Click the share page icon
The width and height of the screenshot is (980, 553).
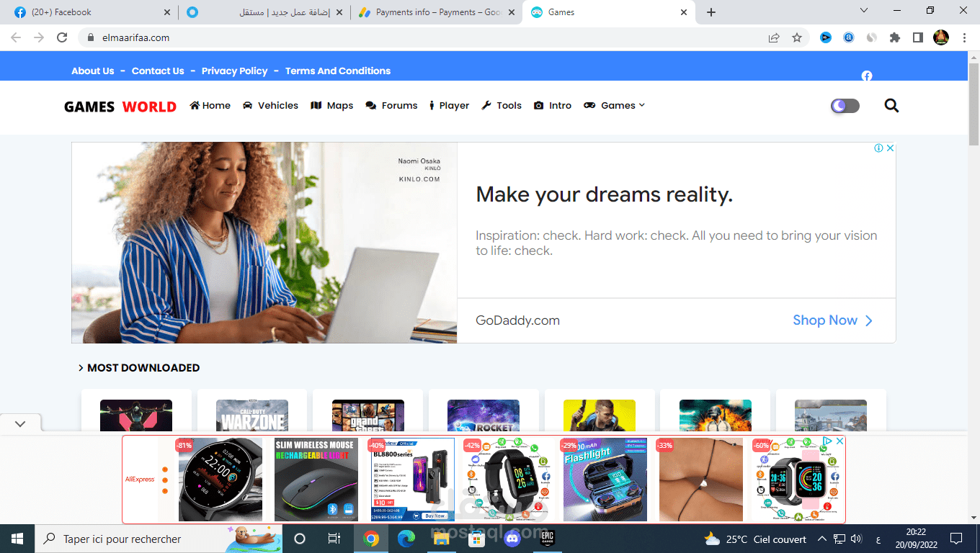pos(774,37)
